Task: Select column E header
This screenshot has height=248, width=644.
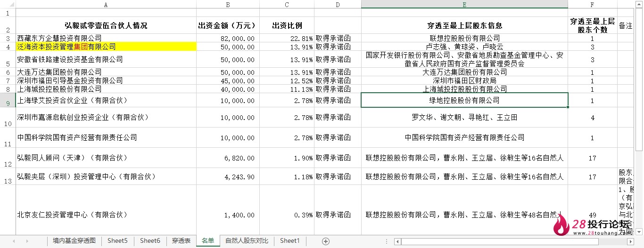Action: 464,4
